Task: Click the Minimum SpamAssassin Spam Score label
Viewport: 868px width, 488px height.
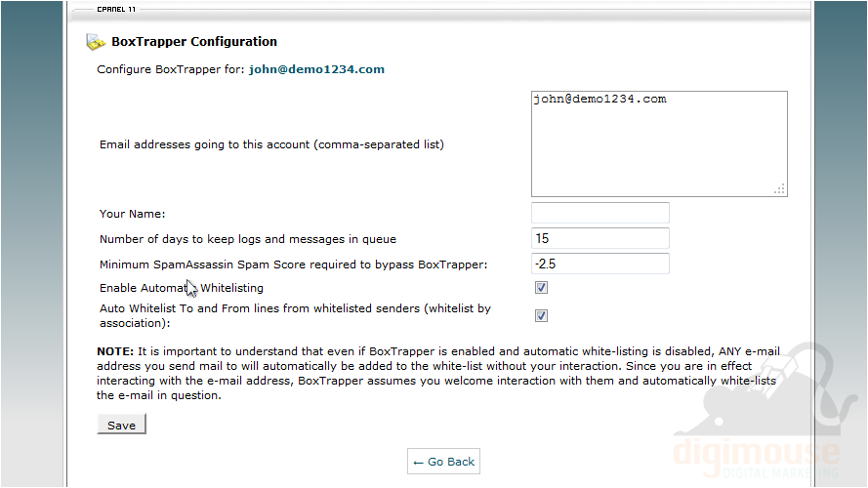Action: coord(293,264)
